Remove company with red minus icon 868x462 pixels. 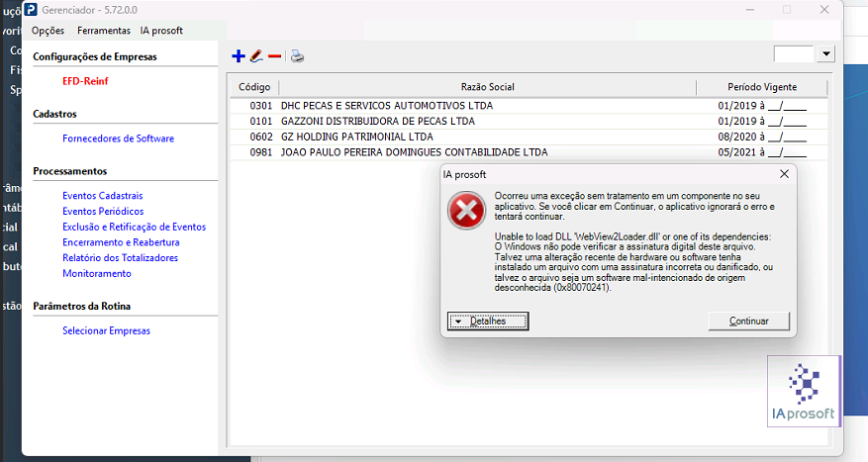tap(274, 56)
